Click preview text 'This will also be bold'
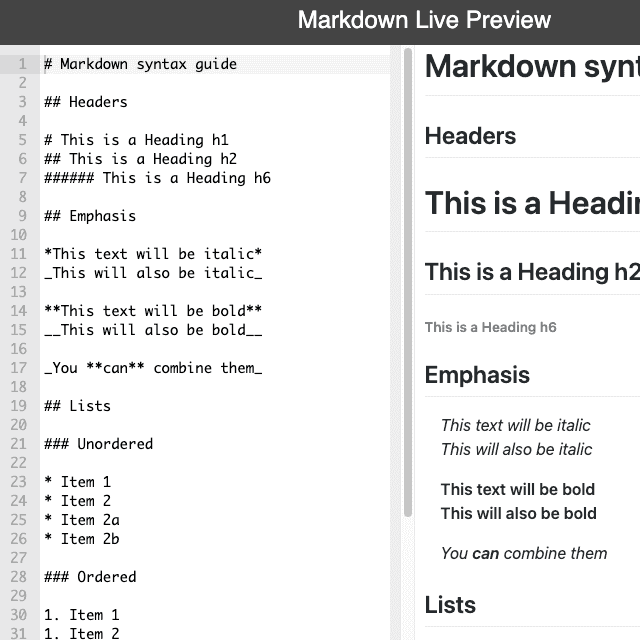The width and height of the screenshot is (640, 640). 518,513
